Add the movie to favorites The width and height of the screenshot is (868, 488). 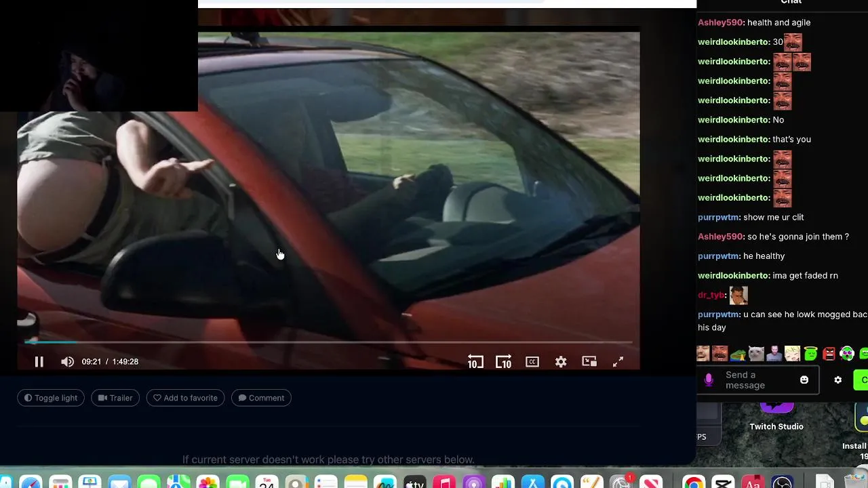click(x=185, y=398)
